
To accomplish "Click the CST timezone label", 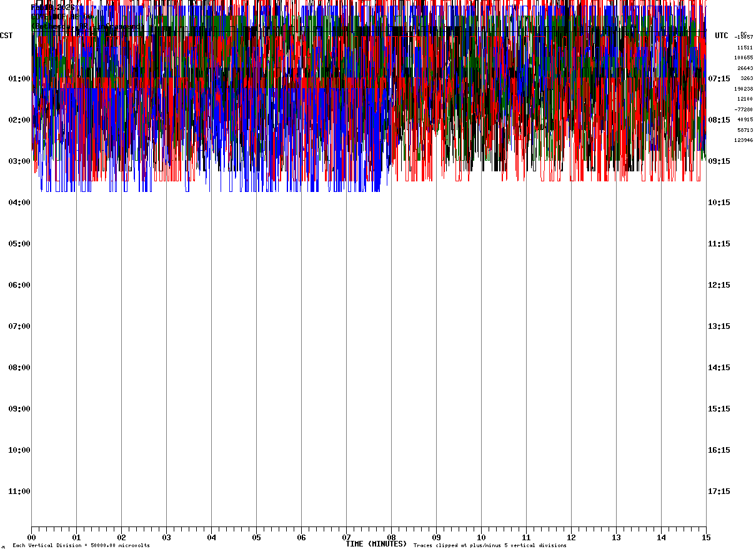I will 6,36.
